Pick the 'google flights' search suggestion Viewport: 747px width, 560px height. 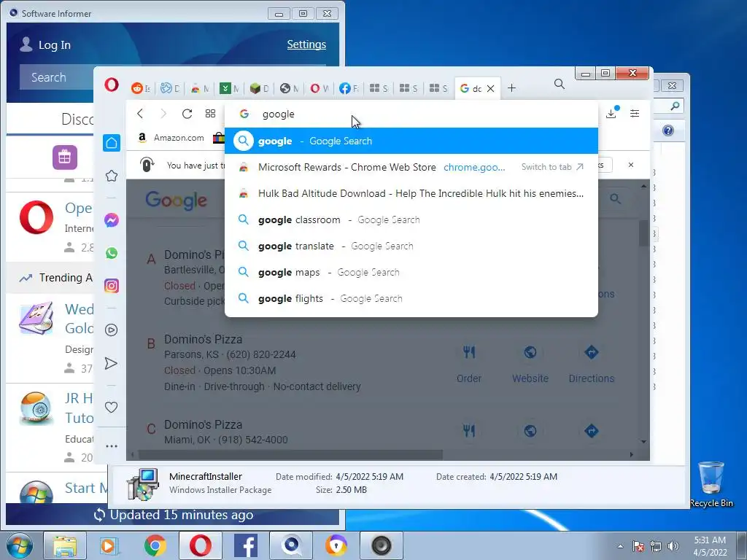coord(411,298)
